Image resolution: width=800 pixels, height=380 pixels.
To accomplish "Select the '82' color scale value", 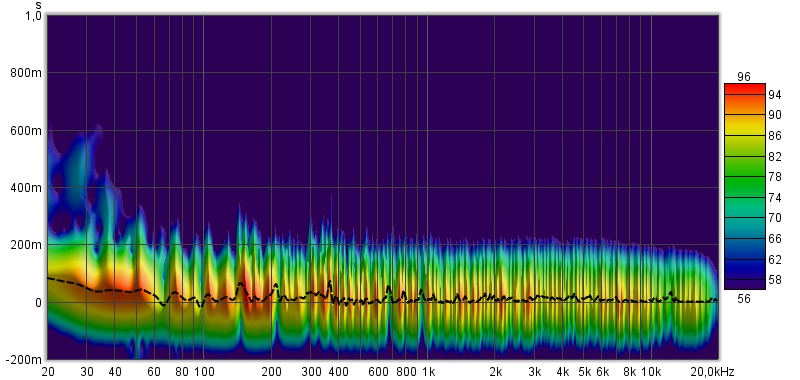I will tap(775, 157).
